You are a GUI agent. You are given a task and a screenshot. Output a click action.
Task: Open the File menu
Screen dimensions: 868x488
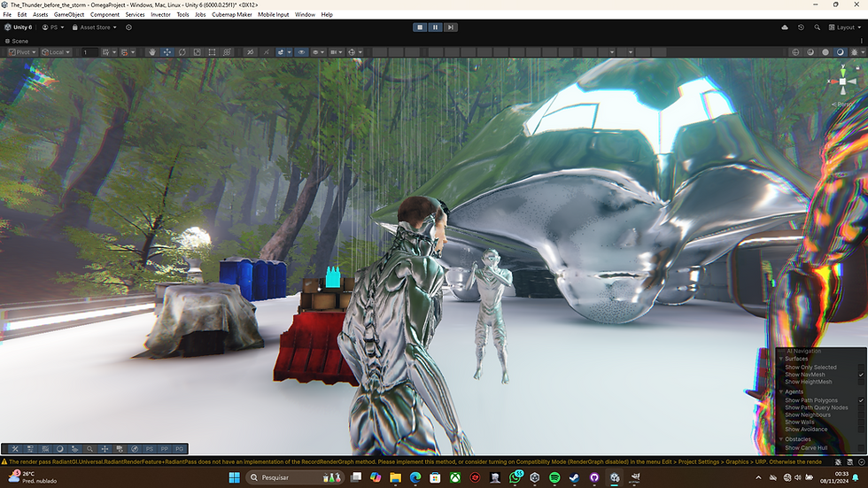pyautogui.click(x=7, y=15)
